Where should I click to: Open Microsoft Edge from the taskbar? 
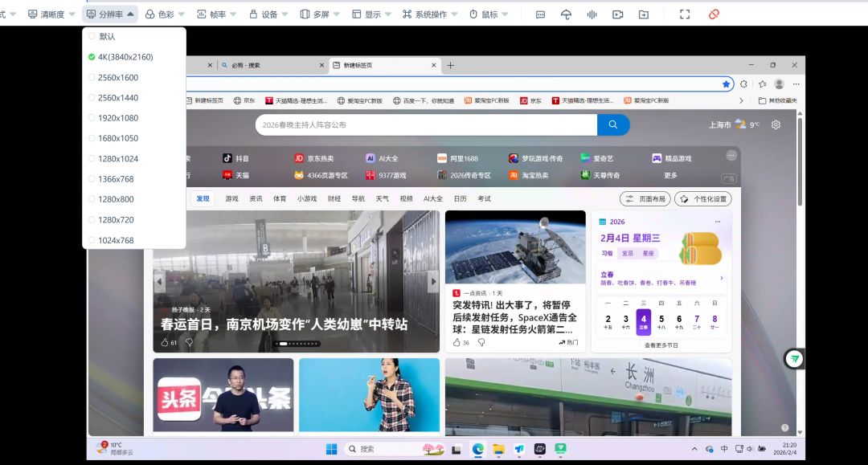(x=478, y=449)
